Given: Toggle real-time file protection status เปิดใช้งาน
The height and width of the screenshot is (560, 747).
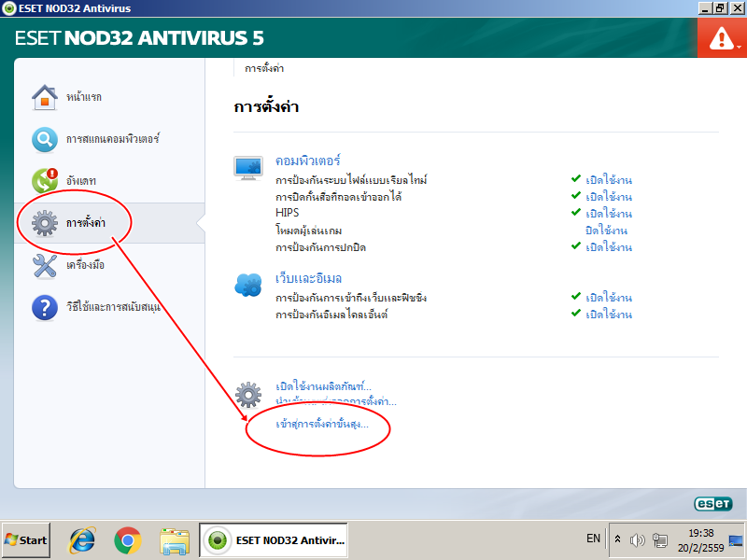Looking at the screenshot, I should point(609,180).
